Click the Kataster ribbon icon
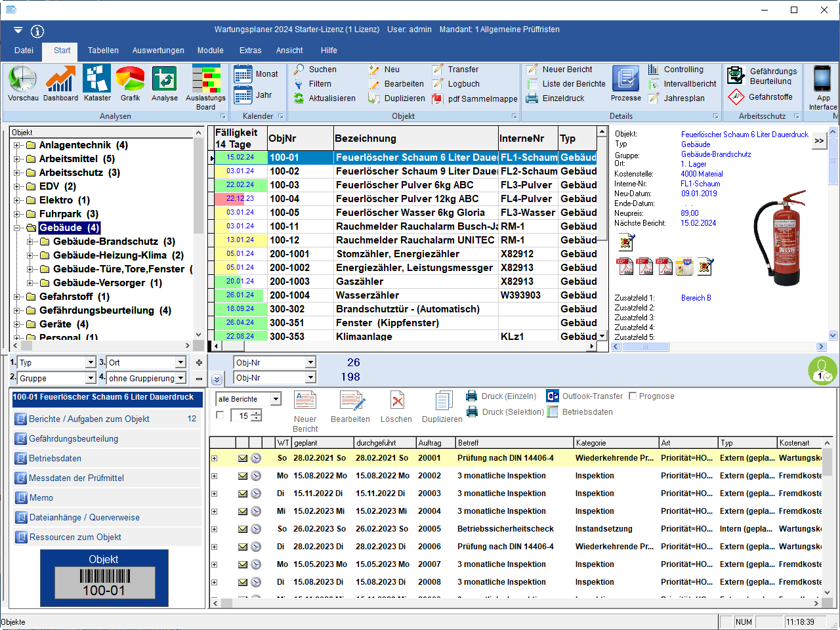This screenshot has height=630, width=840. (97, 80)
